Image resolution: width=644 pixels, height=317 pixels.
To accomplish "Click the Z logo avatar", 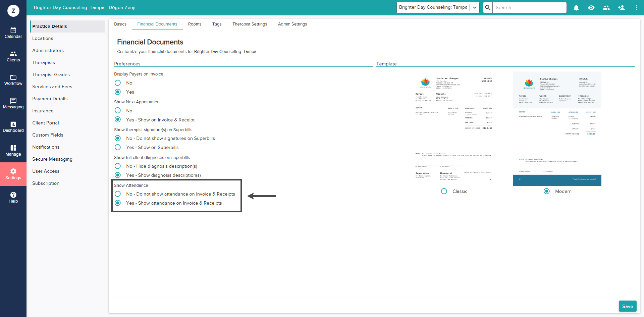I will 13,11.
